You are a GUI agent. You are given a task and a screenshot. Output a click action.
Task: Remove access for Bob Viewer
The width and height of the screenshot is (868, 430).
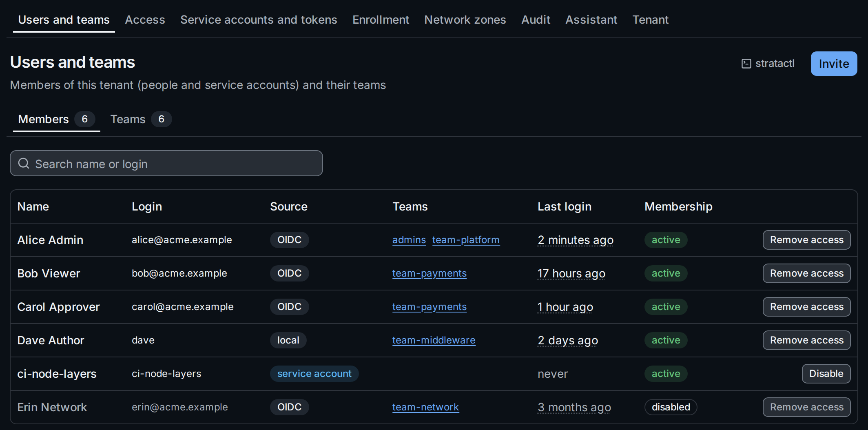tap(806, 273)
